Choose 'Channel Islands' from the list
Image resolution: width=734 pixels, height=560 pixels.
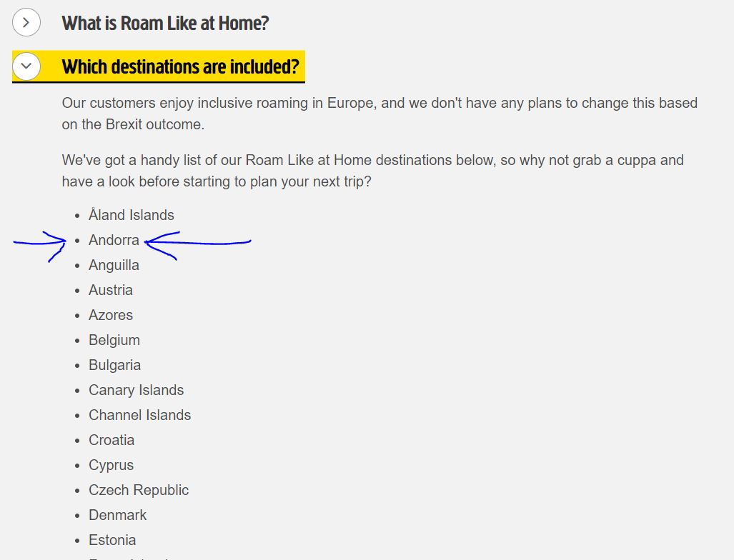click(x=139, y=415)
